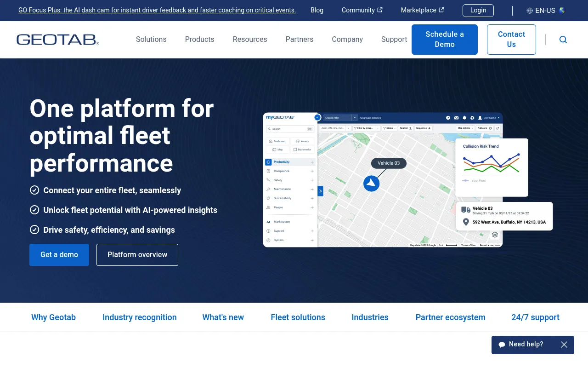
Task: Jump to Partner ecosystem section
Action: tap(451, 317)
